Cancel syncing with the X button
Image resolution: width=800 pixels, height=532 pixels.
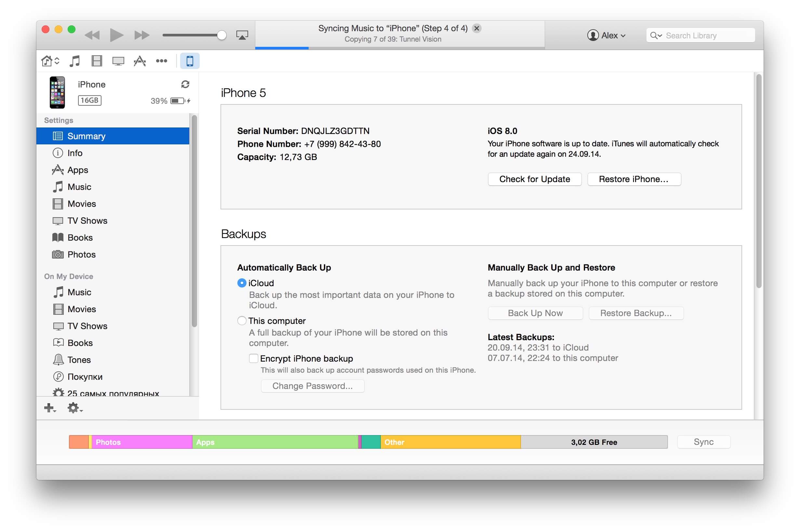coord(477,28)
